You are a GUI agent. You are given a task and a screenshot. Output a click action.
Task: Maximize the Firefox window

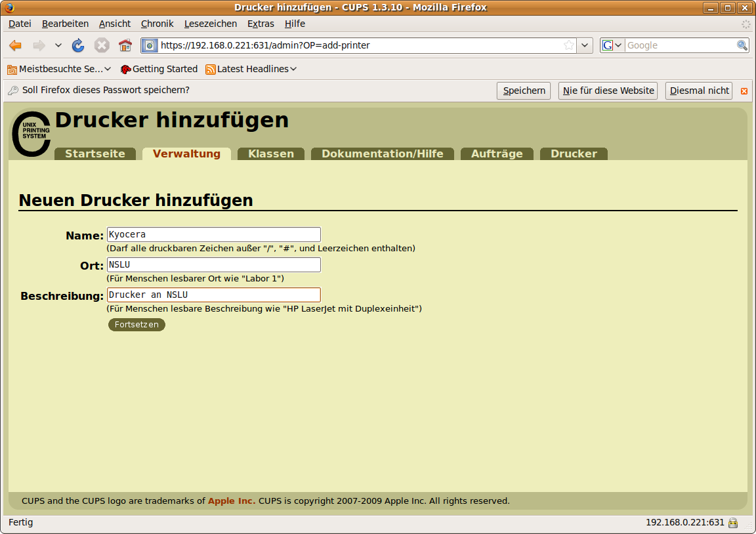(728, 8)
